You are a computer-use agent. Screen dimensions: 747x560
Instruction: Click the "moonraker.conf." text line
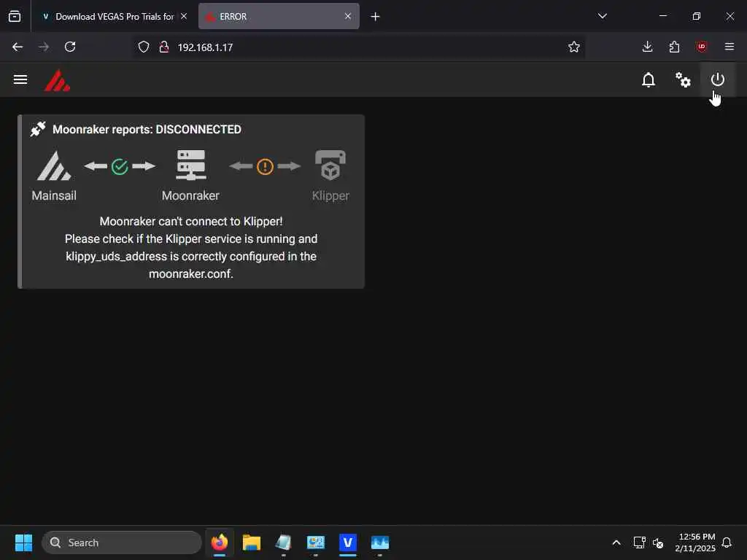click(x=191, y=274)
